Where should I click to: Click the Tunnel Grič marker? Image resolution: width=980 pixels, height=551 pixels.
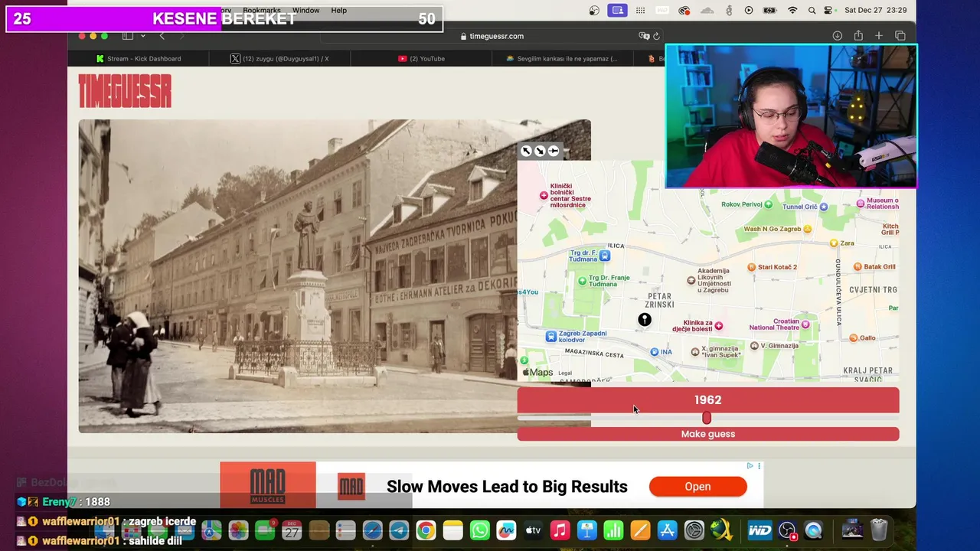tap(824, 207)
